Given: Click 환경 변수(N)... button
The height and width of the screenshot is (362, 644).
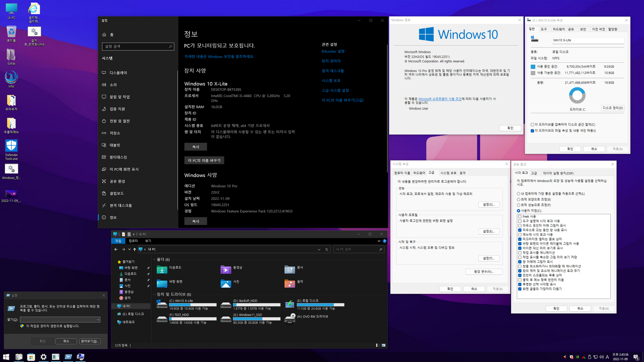Looking at the screenshot, I should pyautogui.click(x=484, y=271).
